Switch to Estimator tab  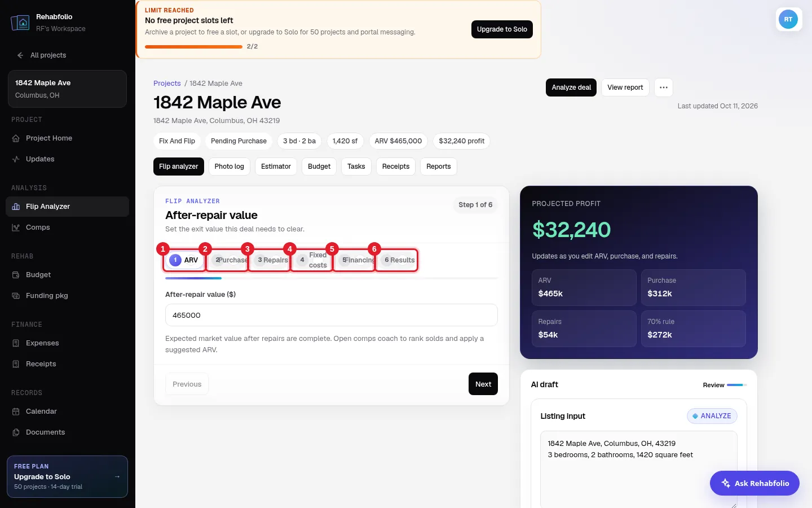[x=276, y=167]
